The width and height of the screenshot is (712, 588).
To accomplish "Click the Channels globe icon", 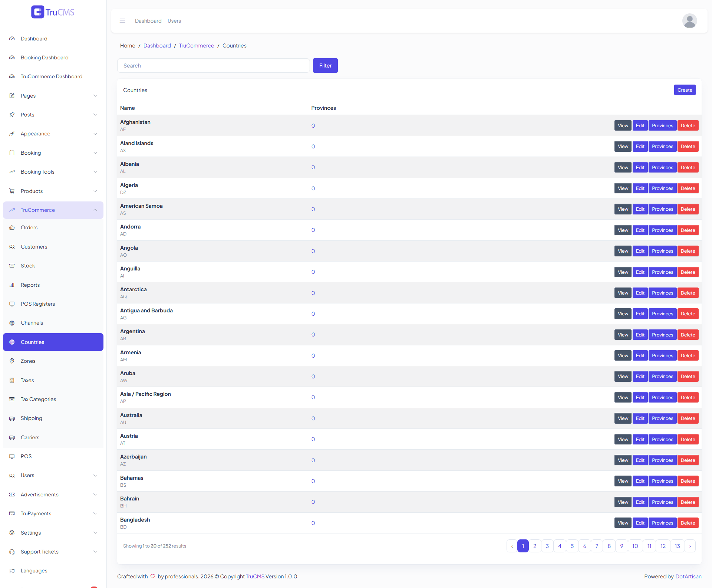I will tap(12, 323).
